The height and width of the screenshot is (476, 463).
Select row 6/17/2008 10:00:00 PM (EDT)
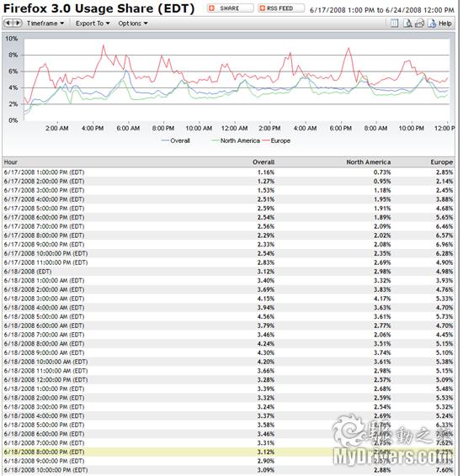coord(228,253)
